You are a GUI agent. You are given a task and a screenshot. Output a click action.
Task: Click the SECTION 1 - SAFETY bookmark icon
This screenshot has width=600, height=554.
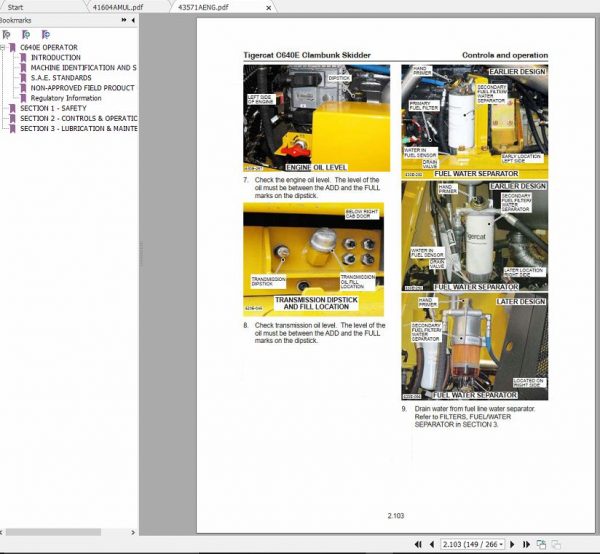click(x=13, y=109)
